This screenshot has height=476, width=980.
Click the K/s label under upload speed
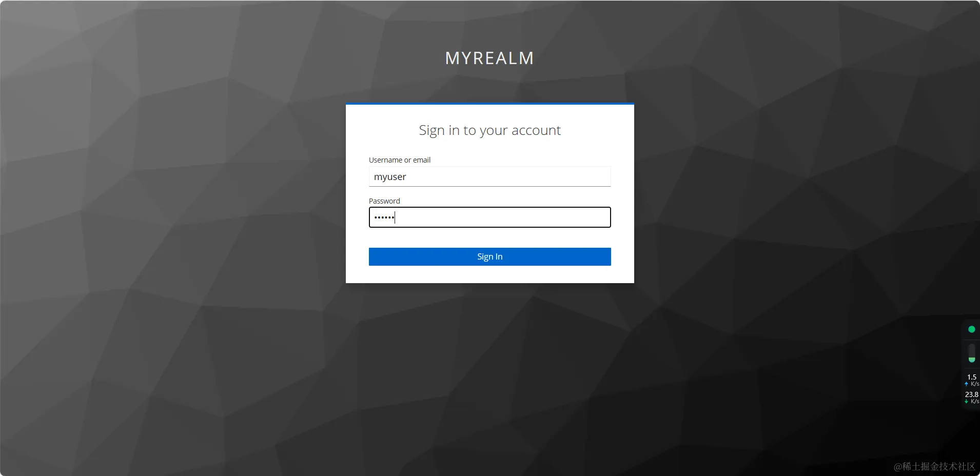[x=975, y=384]
